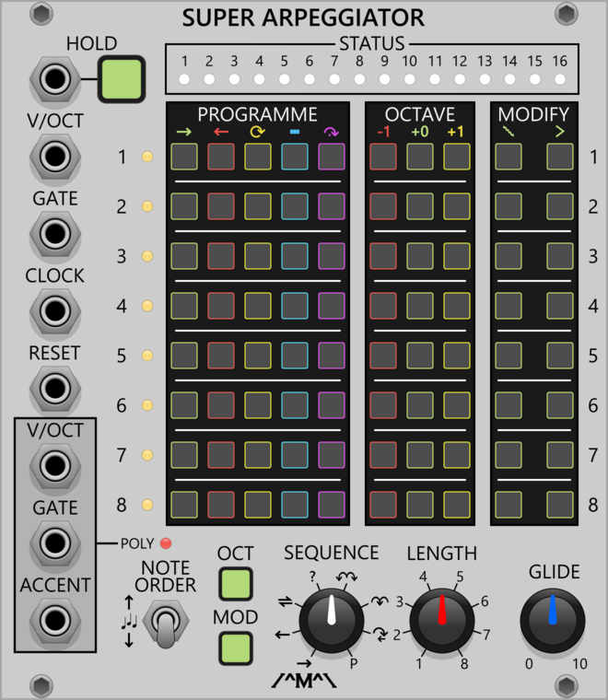The width and height of the screenshot is (608, 700).
Task: Select +0 octave button in row 4
Action: click(x=420, y=306)
